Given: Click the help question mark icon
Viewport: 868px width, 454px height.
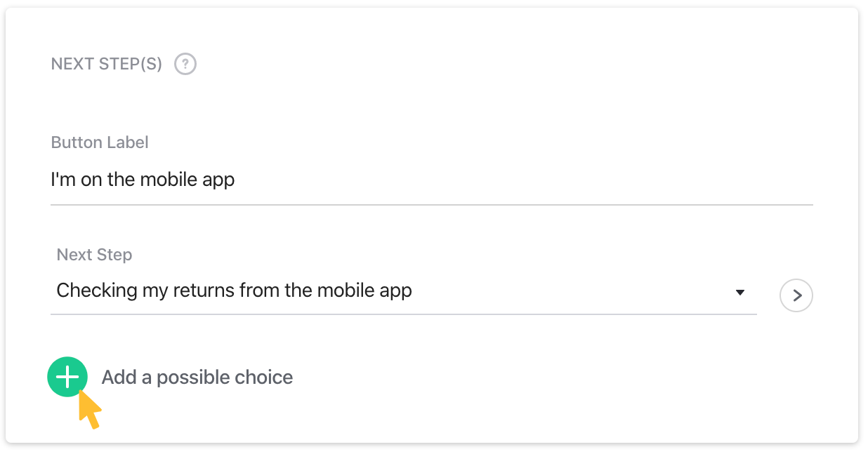Looking at the screenshot, I should pyautogui.click(x=185, y=65).
